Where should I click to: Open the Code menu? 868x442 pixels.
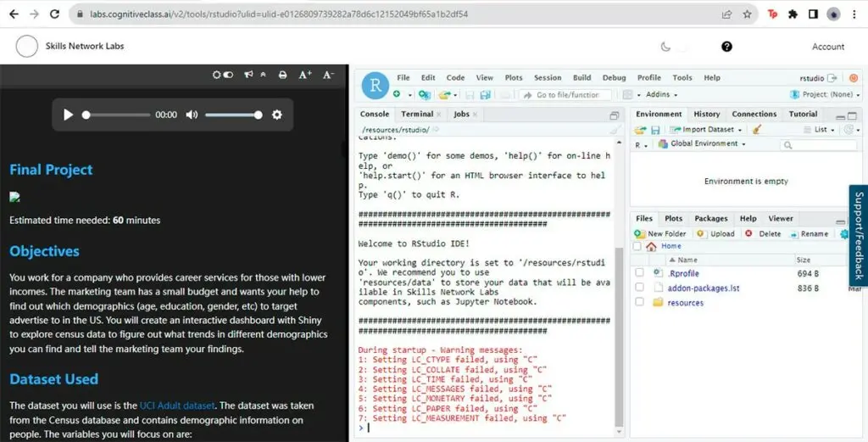tap(455, 78)
